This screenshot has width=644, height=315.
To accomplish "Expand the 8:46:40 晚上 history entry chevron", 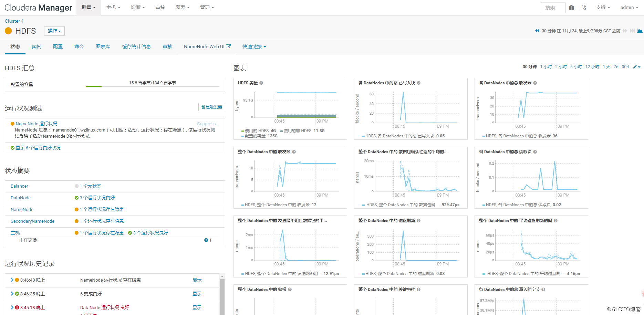I will click(x=12, y=280).
